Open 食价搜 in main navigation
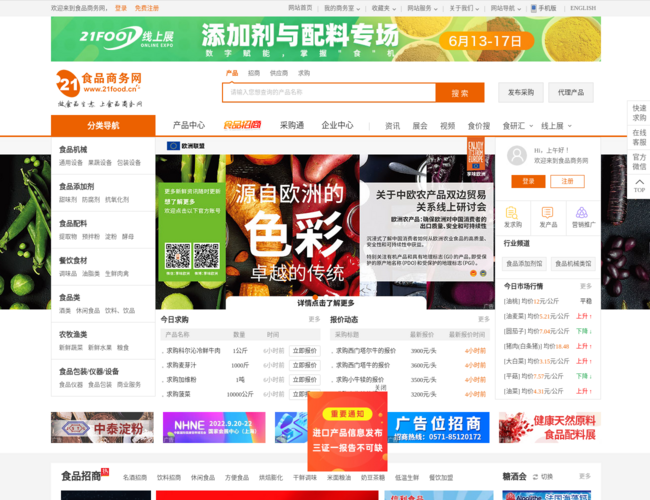The height and width of the screenshot is (500, 650). tap(478, 126)
